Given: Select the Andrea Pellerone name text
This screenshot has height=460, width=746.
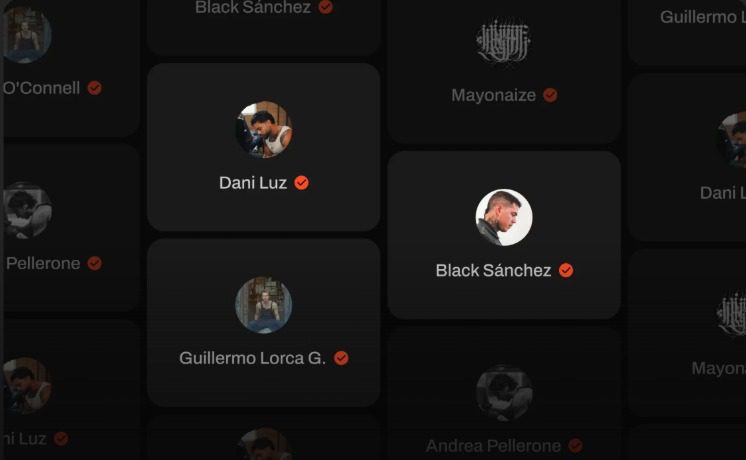Looking at the screenshot, I should pos(493,446).
